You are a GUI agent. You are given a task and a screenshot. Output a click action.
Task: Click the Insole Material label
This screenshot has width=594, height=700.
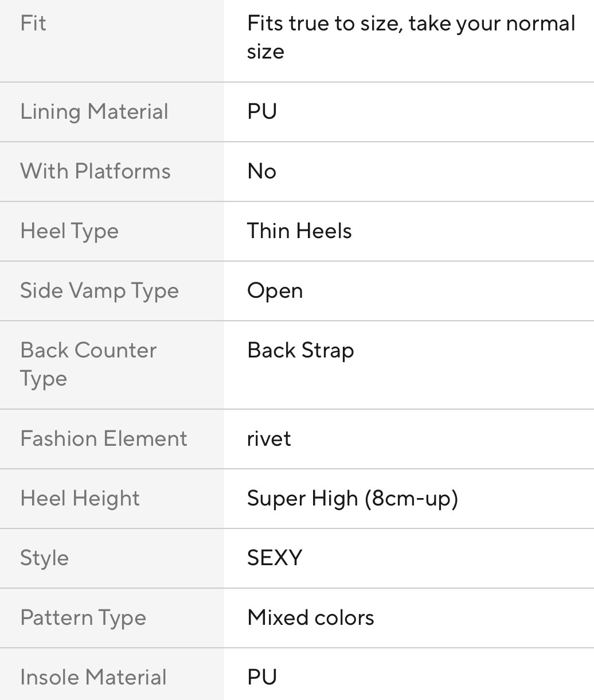pos(93,678)
